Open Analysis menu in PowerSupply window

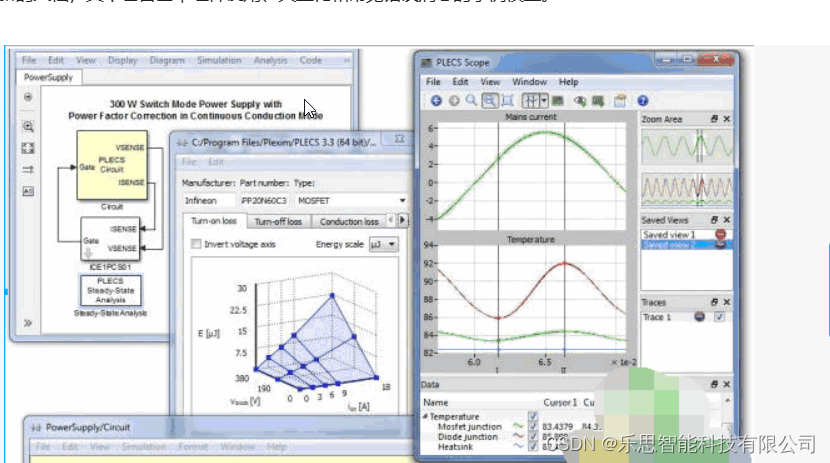click(270, 60)
